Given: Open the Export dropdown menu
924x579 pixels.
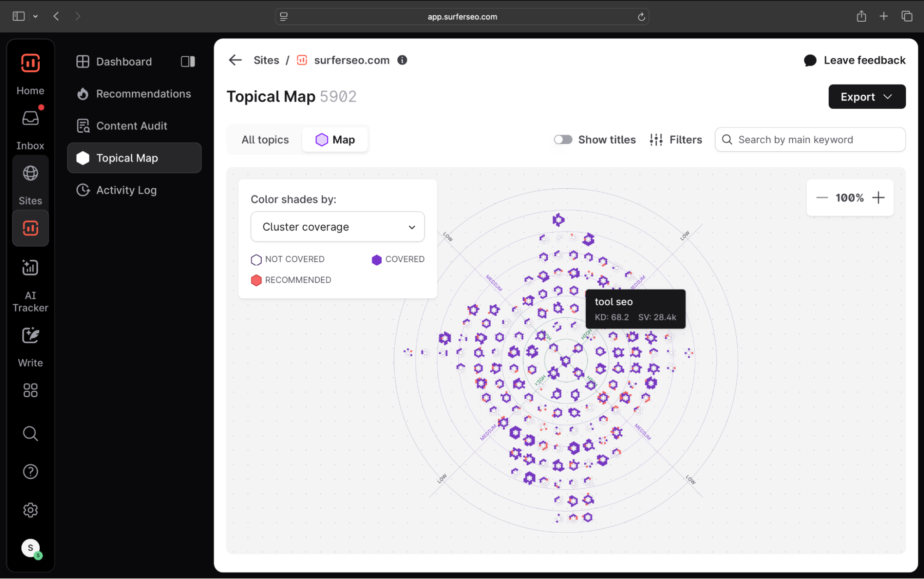Looking at the screenshot, I should click(866, 97).
